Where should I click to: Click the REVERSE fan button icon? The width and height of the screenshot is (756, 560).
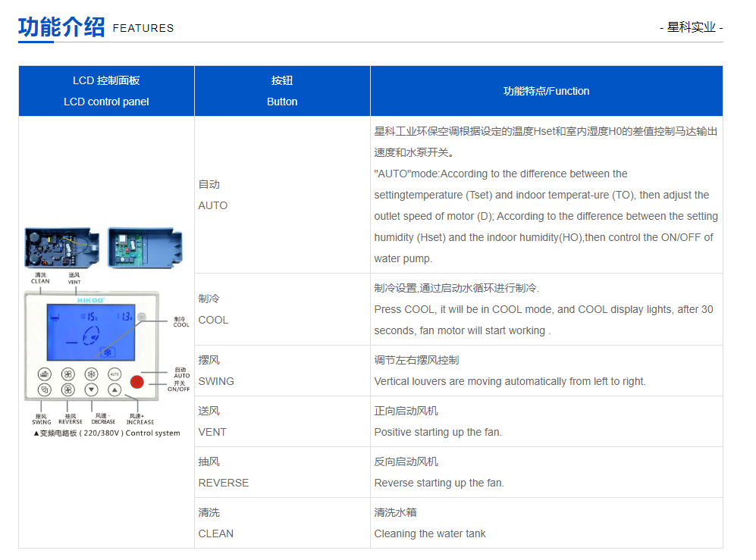(67, 389)
